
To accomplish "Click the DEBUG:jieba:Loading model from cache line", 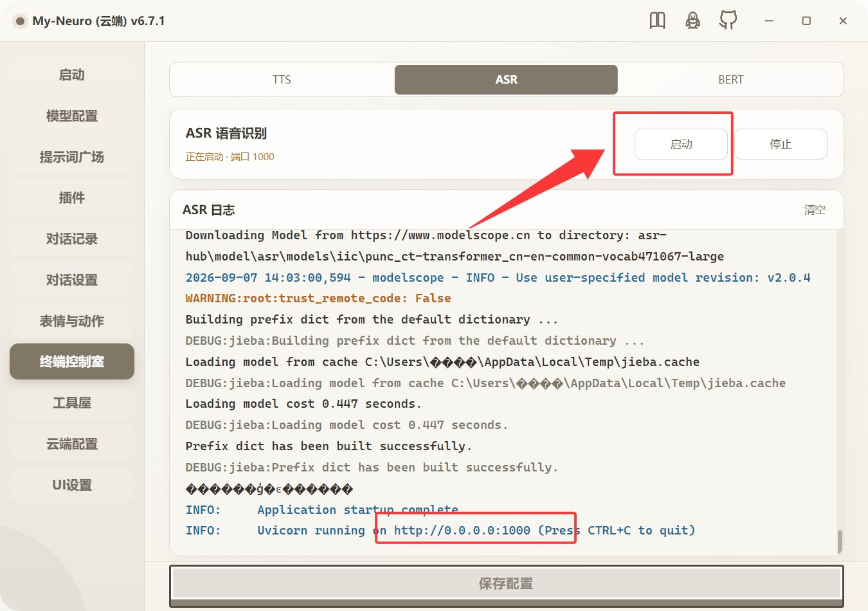I will click(485, 383).
